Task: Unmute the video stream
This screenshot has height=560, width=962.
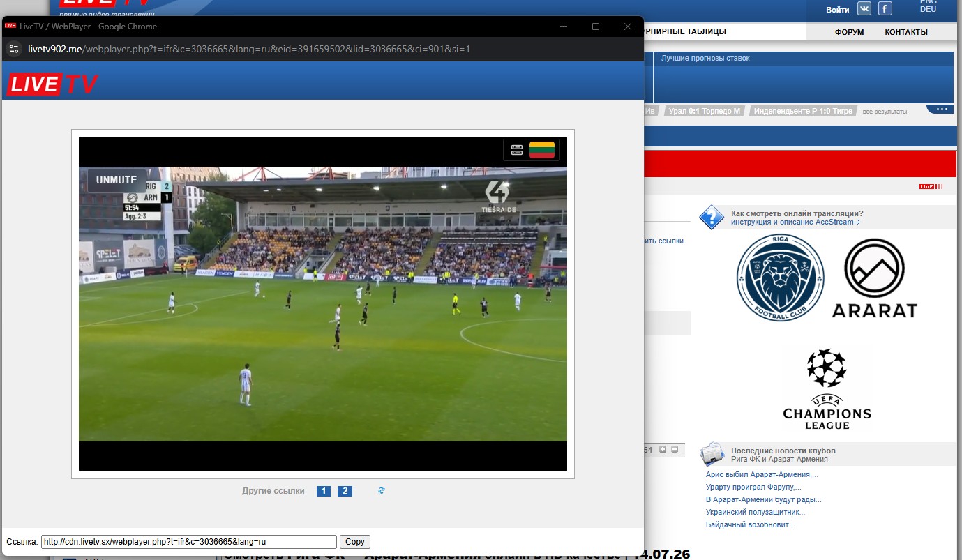Action: point(117,180)
